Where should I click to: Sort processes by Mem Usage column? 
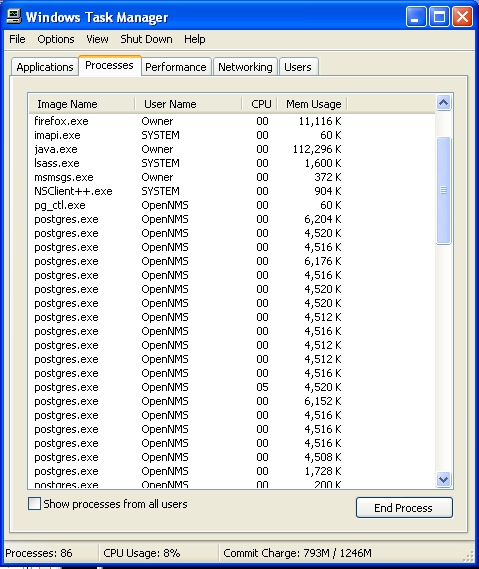pos(313,104)
